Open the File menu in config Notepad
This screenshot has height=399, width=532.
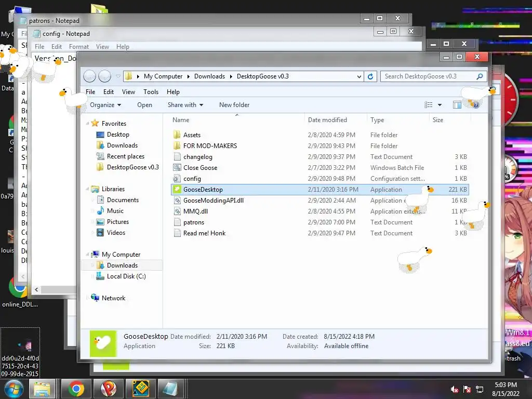(39, 47)
